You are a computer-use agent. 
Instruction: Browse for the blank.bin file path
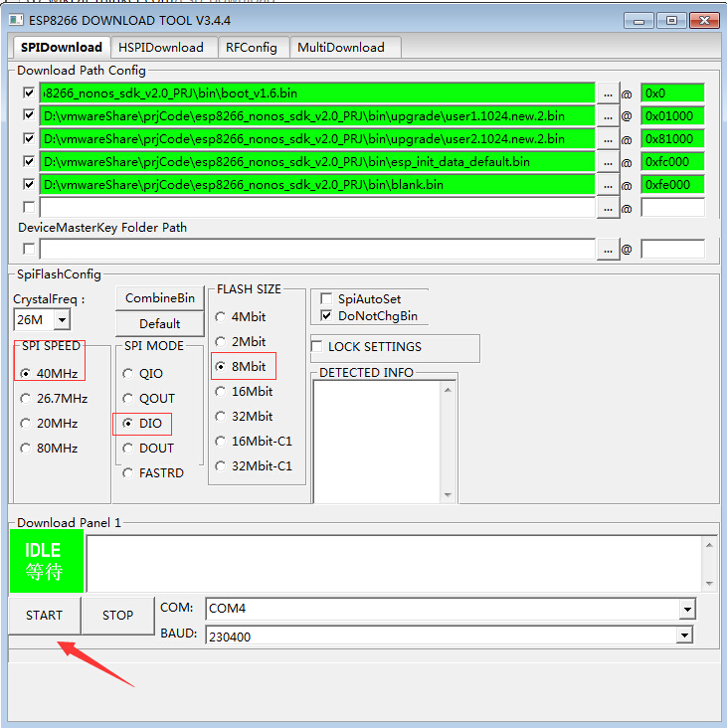click(x=609, y=185)
